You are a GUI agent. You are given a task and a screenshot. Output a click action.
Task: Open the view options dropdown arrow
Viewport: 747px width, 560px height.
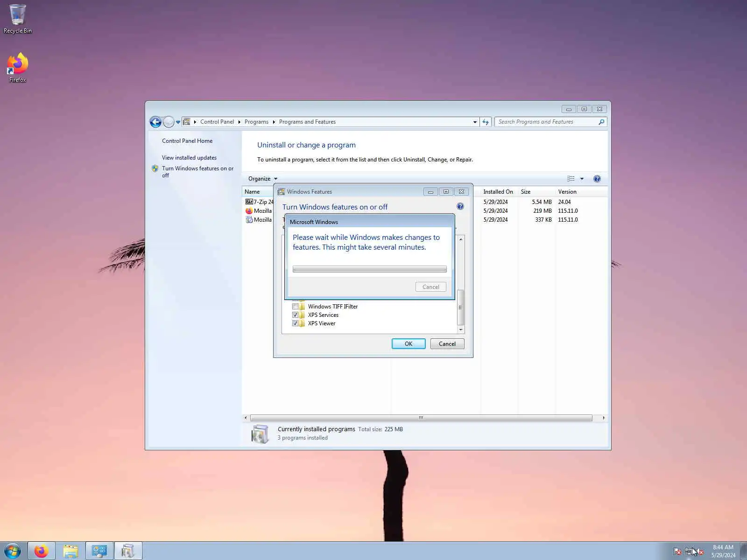pyautogui.click(x=582, y=179)
